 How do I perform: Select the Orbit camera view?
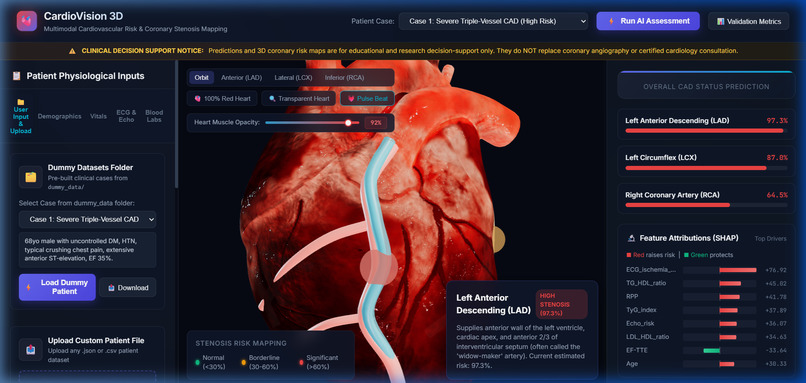(202, 78)
